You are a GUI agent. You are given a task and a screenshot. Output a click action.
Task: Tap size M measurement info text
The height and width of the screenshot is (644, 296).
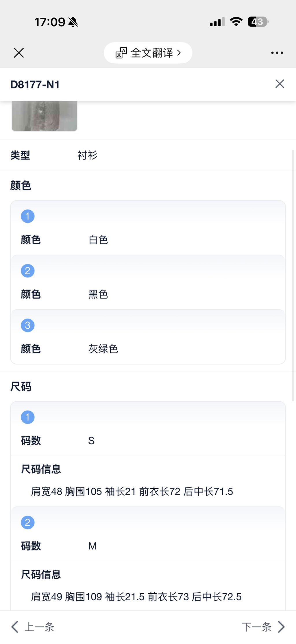(136, 597)
